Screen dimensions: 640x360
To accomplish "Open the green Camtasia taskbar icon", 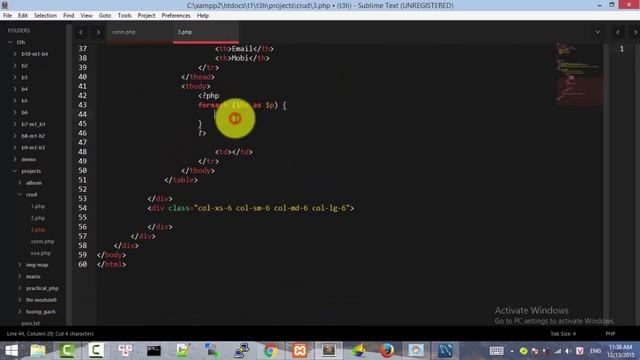I will [67, 351].
